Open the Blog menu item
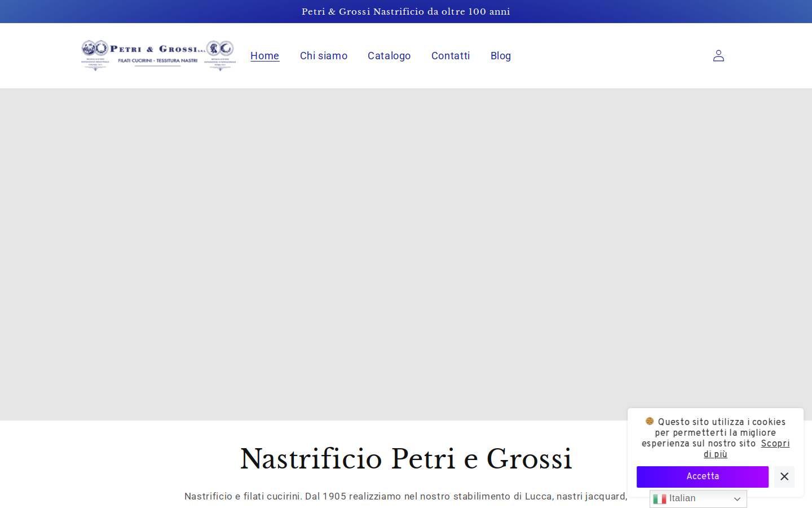This screenshot has height=508, width=812. click(501, 55)
